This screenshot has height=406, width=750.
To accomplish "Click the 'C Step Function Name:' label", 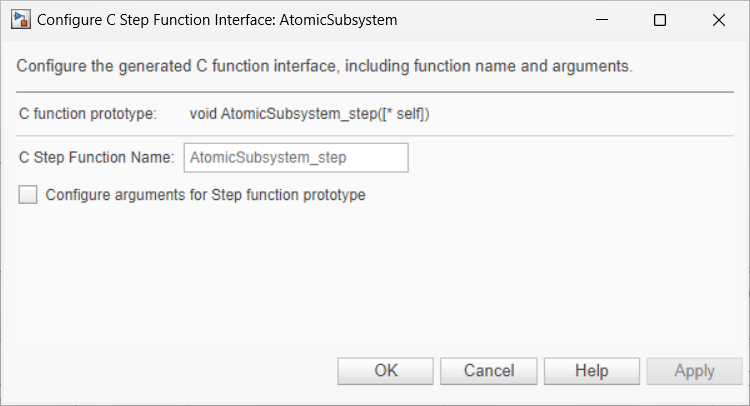I will click(x=97, y=158).
